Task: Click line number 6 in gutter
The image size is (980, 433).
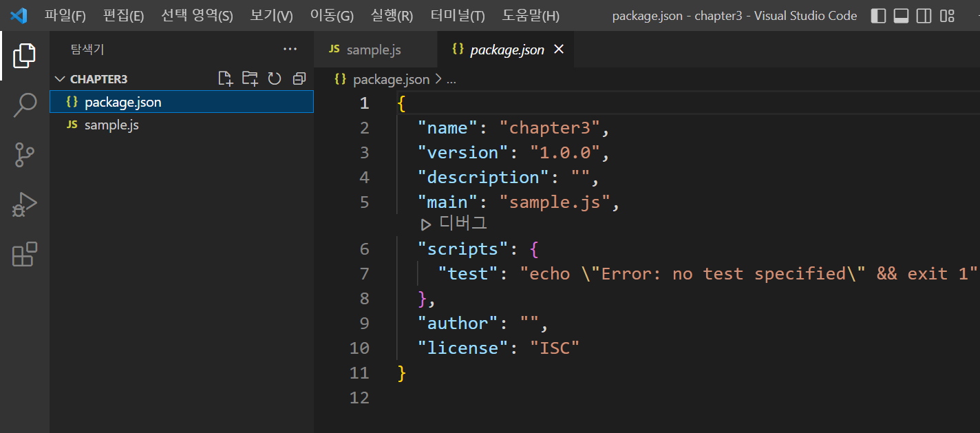Action: coord(365,249)
